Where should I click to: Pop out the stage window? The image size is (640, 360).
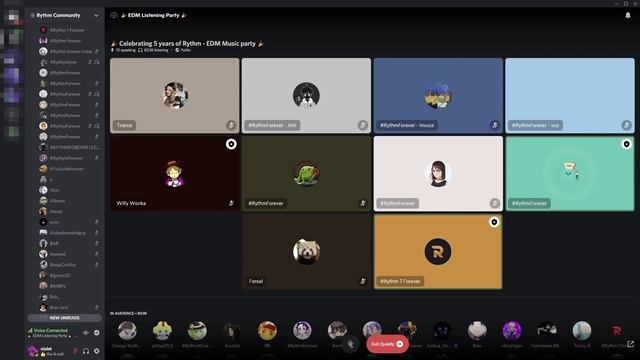tap(631, 344)
